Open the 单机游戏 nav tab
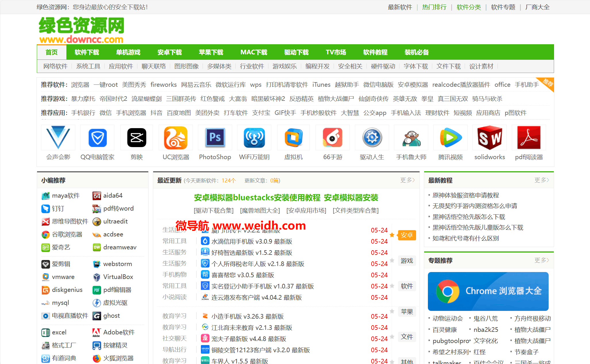This screenshot has width=590, height=364. 128,52
